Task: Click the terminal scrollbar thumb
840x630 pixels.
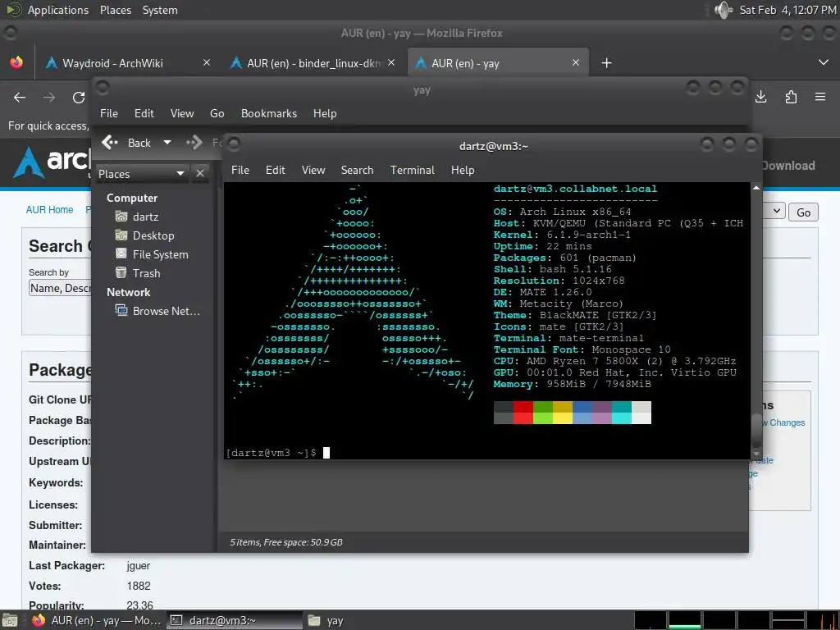Action: [x=756, y=430]
